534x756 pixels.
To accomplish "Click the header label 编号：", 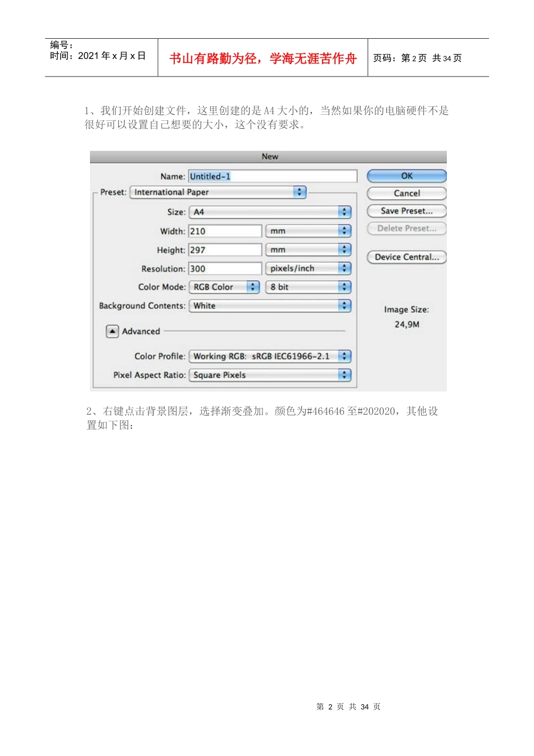I will pyautogui.click(x=62, y=45).
